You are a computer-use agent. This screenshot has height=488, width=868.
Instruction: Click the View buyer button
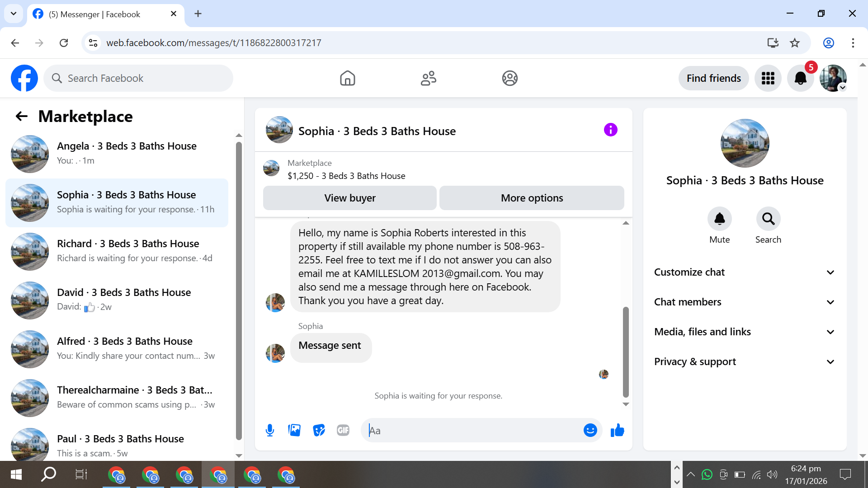point(349,198)
